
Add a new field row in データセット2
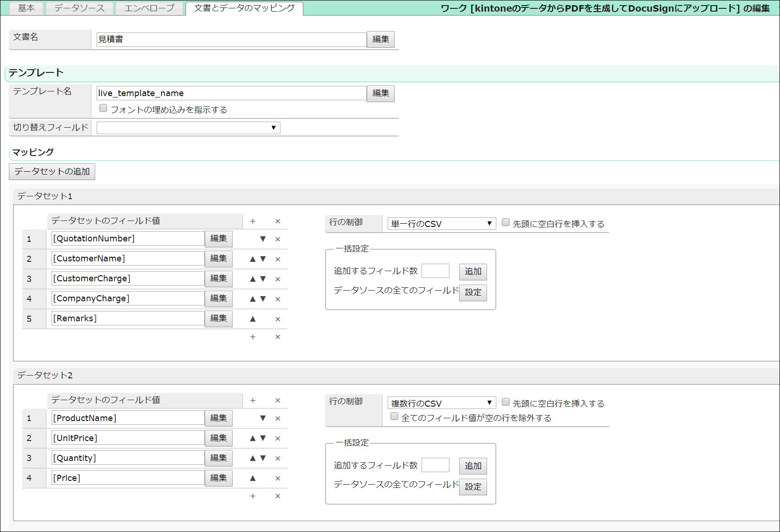click(x=253, y=496)
